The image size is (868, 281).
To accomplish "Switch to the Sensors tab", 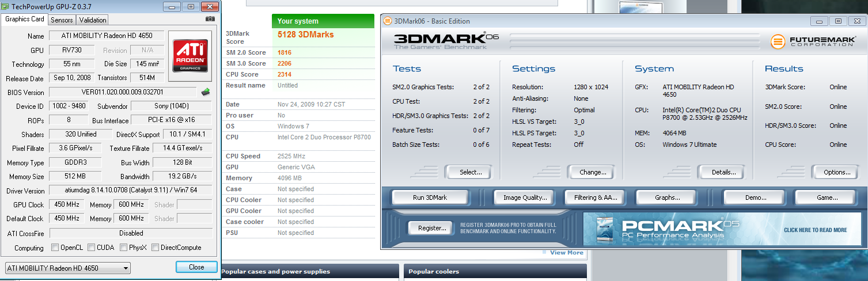I will point(62,20).
